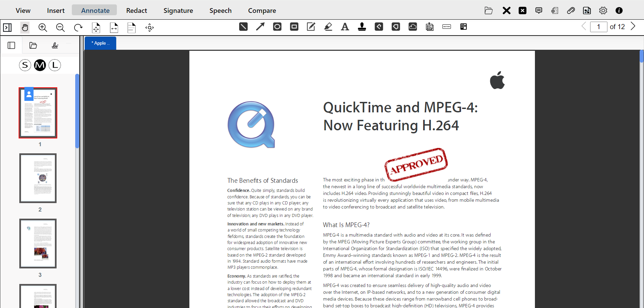Open the document structure icon
This screenshot has width=644, height=308.
pos(587,10)
